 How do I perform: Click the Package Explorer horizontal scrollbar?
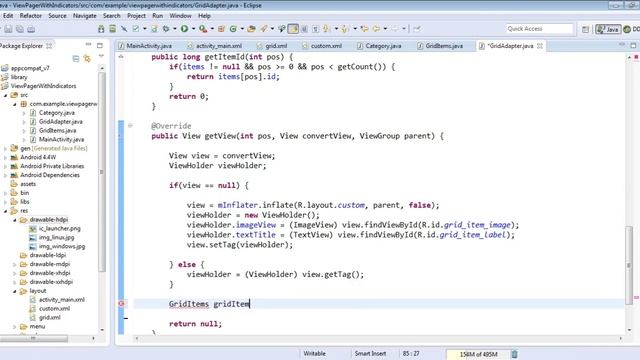[34, 338]
